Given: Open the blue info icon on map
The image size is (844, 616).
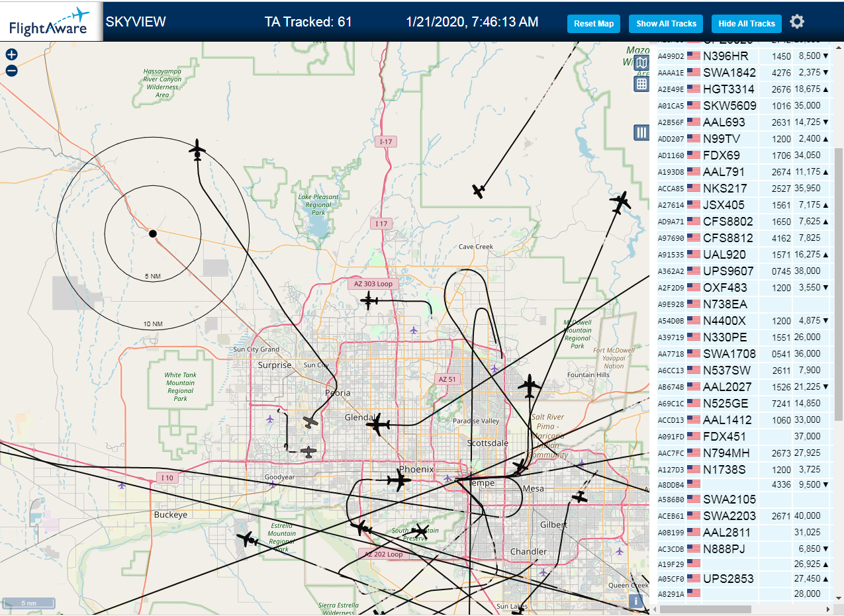Looking at the screenshot, I should tap(636, 601).
